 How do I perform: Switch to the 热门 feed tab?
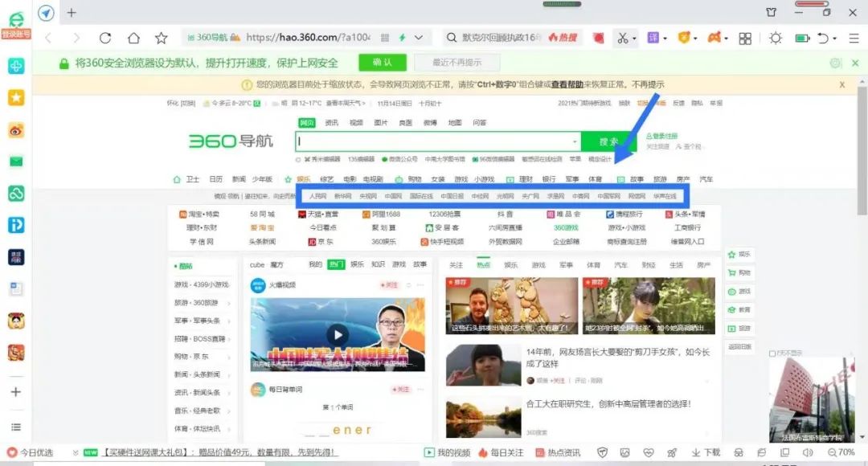coord(335,264)
